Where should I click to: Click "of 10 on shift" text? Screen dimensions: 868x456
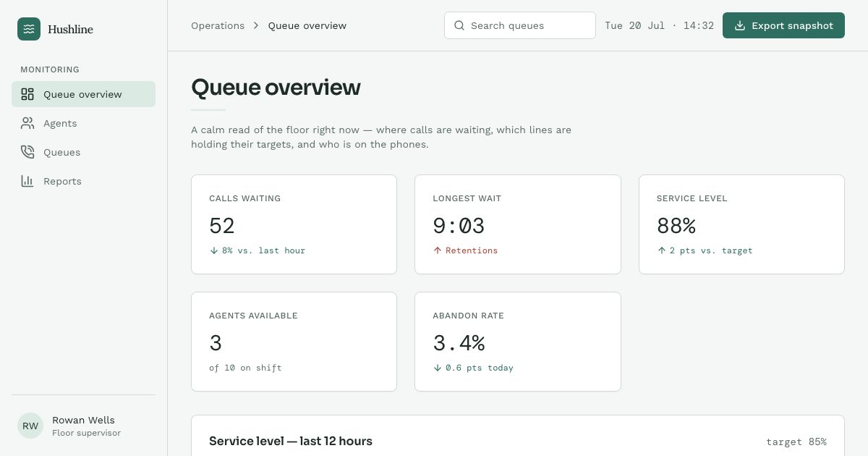coord(245,368)
